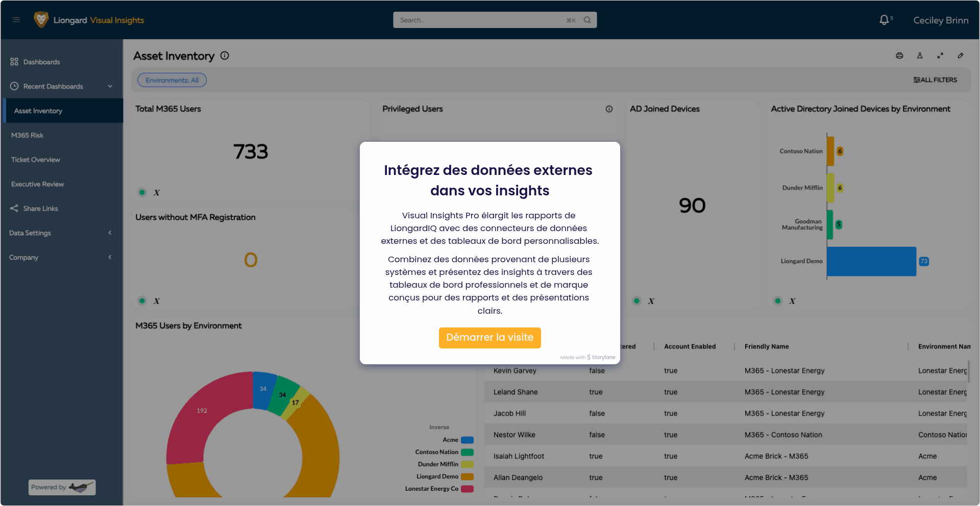This screenshot has width=980, height=506.
Task: Click the hamburger menu icon
Action: (16, 20)
